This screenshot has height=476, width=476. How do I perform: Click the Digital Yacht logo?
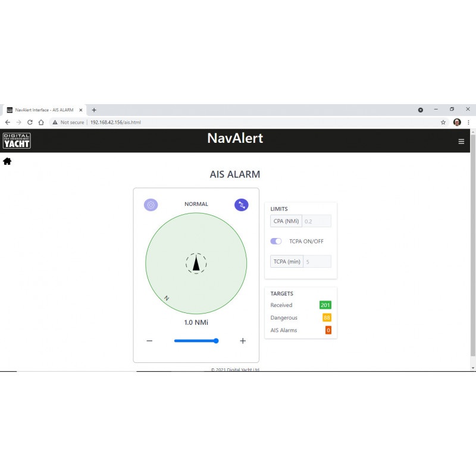[x=17, y=140]
